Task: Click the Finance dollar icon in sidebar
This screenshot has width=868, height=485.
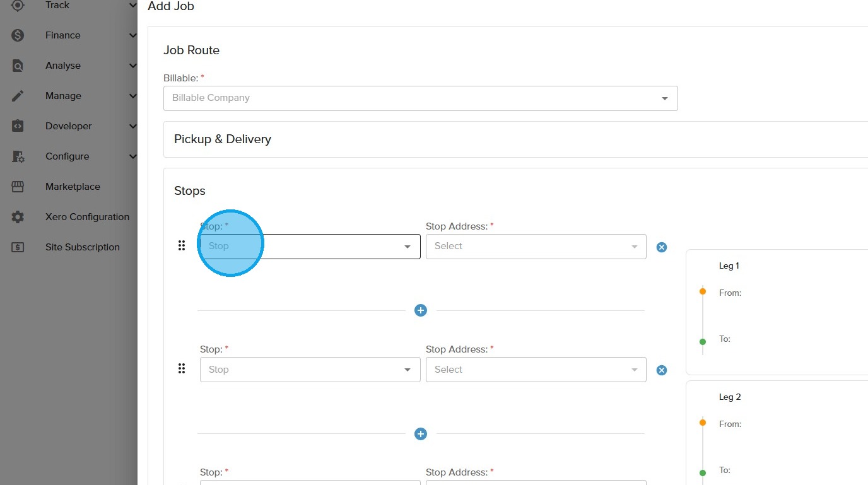Action: 18,35
